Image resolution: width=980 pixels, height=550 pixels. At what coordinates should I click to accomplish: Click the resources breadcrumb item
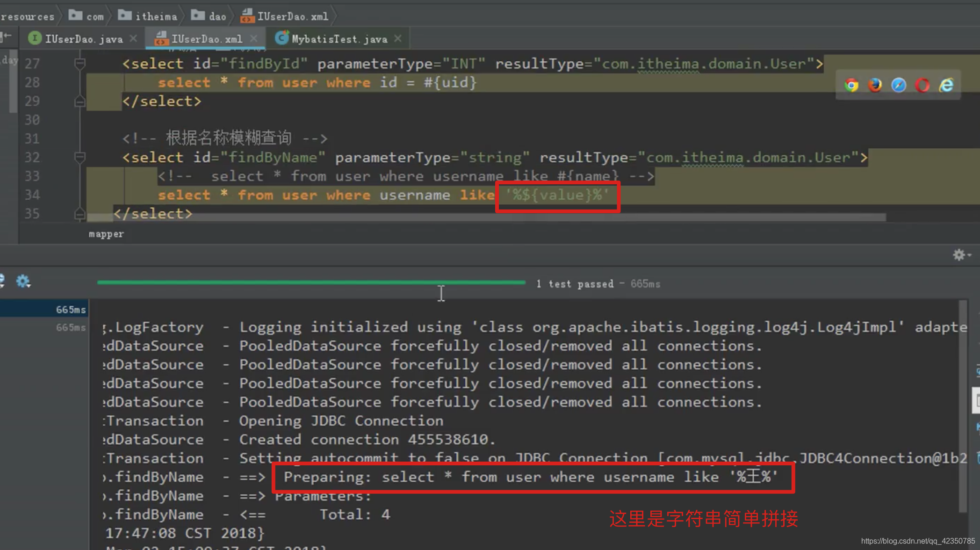[x=27, y=17]
